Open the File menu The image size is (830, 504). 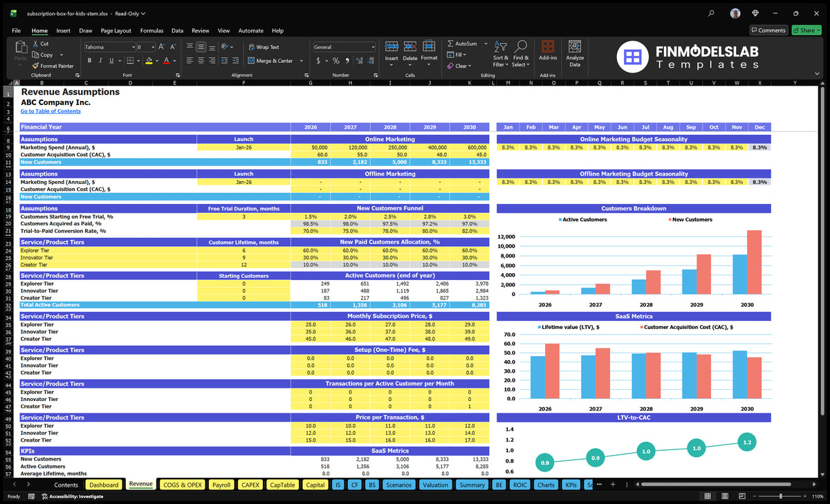[16, 30]
